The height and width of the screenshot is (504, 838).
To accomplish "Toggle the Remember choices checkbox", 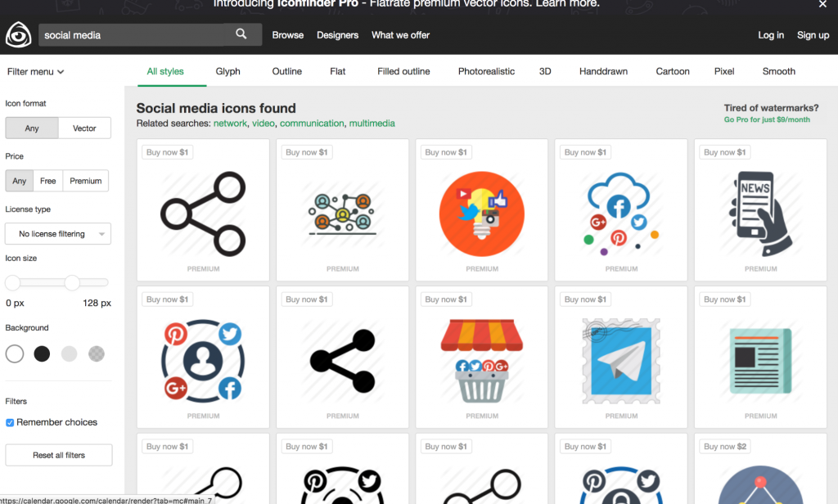I will [10, 422].
